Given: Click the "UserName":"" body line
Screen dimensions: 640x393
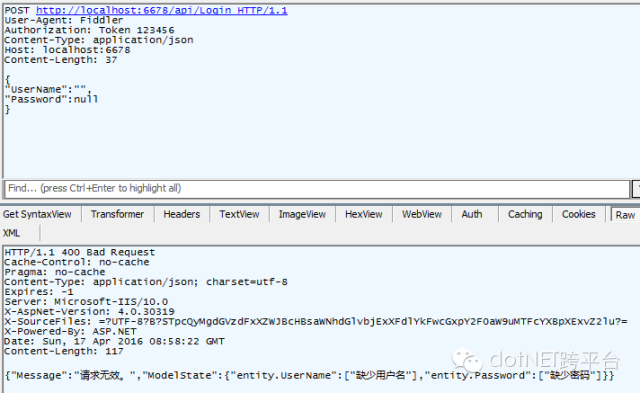Looking at the screenshot, I should [48, 89].
